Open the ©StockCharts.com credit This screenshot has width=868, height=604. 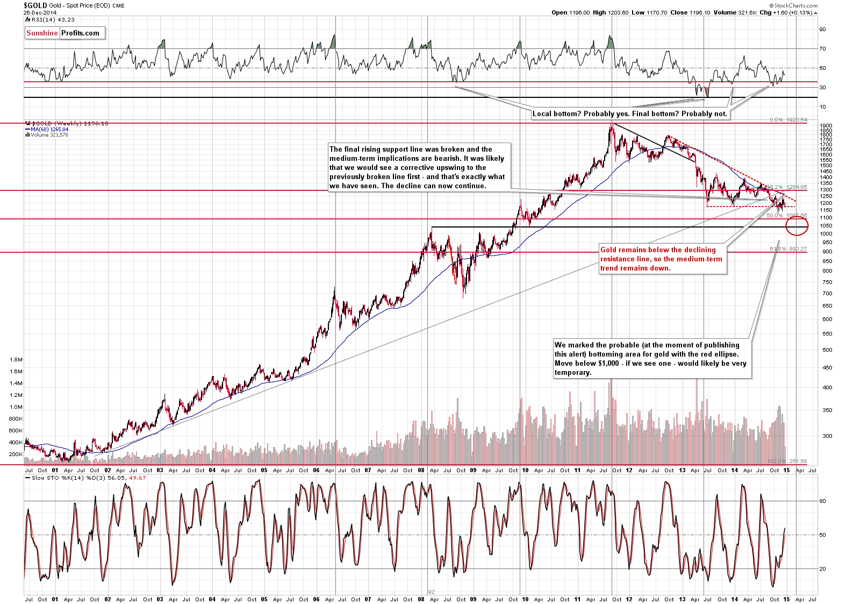(793, 5)
